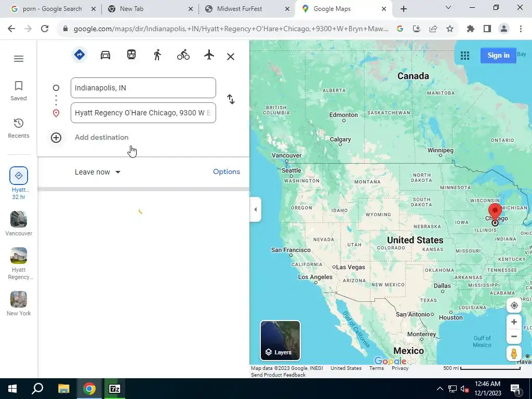Open Saved places in sidebar
This screenshot has height=399, width=532.
[19, 90]
